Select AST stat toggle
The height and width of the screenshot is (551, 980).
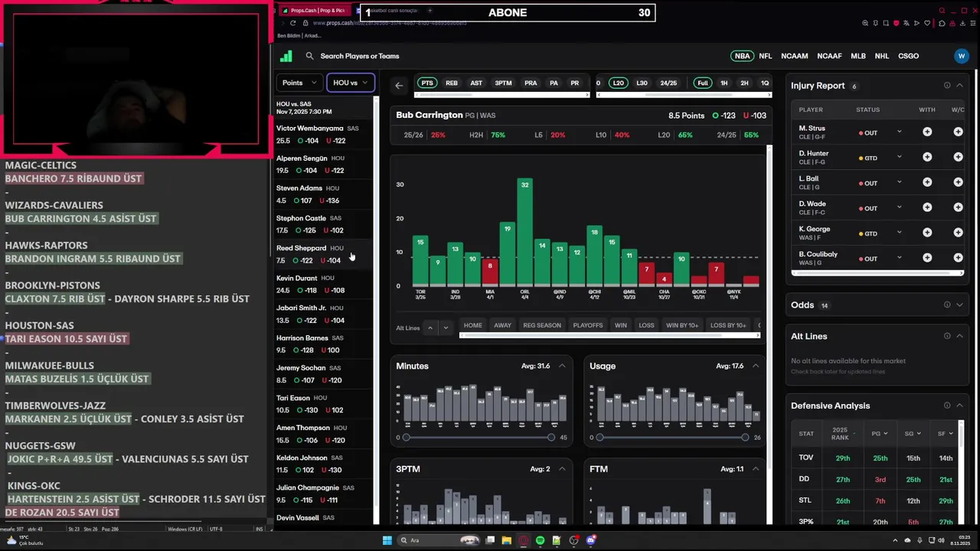coord(476,83)
